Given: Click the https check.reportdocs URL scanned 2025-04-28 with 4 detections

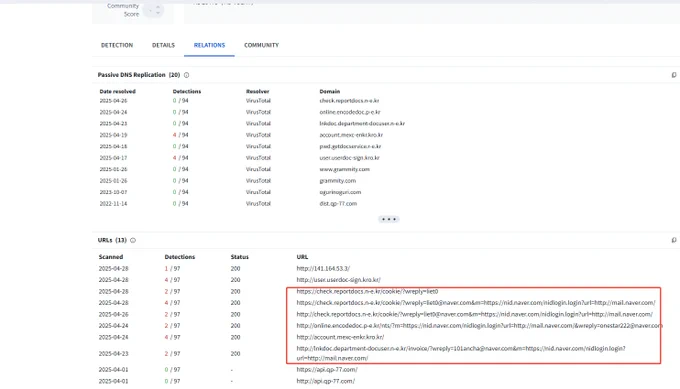Looking at the screenshot, I should click(x=476, y=303).
